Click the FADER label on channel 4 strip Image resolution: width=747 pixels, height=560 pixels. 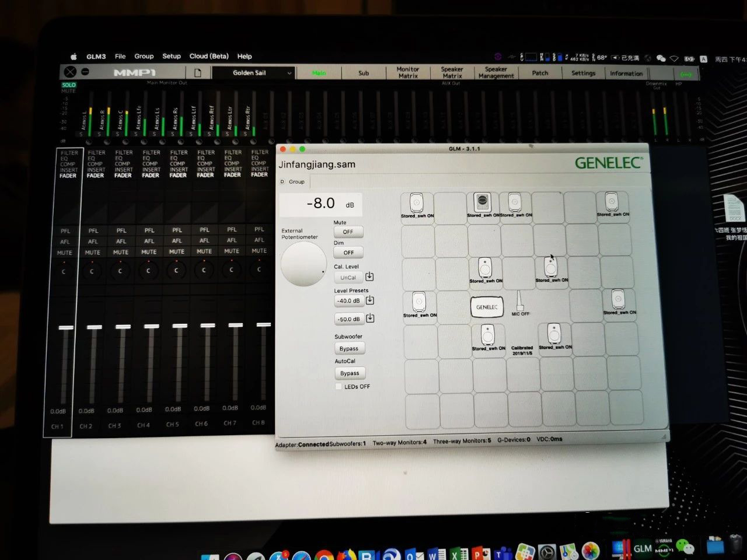pos(151,175)
